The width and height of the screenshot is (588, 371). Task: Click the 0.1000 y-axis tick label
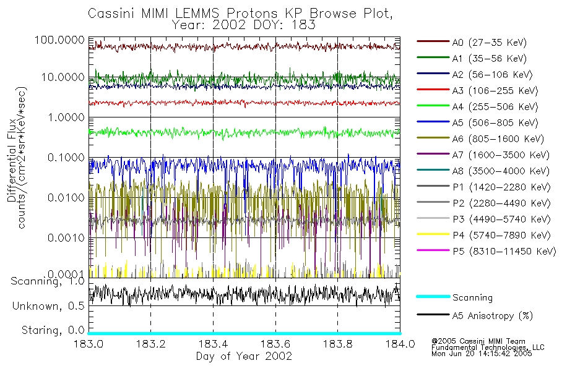(x=66, y=158)
